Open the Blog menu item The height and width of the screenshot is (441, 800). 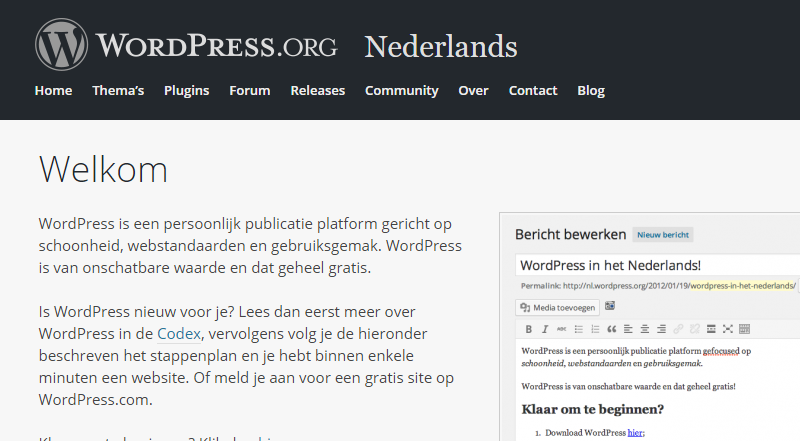(x=591, y=90)
